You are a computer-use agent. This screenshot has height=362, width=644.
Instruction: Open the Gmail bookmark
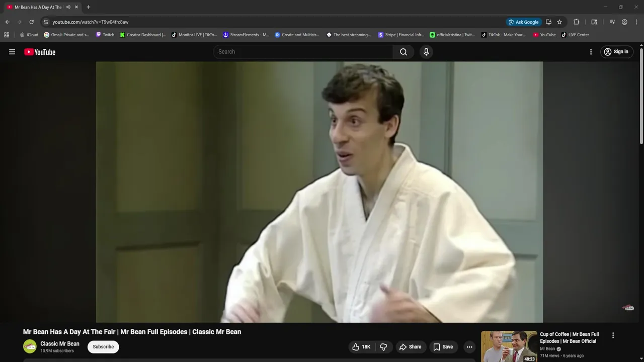[66, 35]
